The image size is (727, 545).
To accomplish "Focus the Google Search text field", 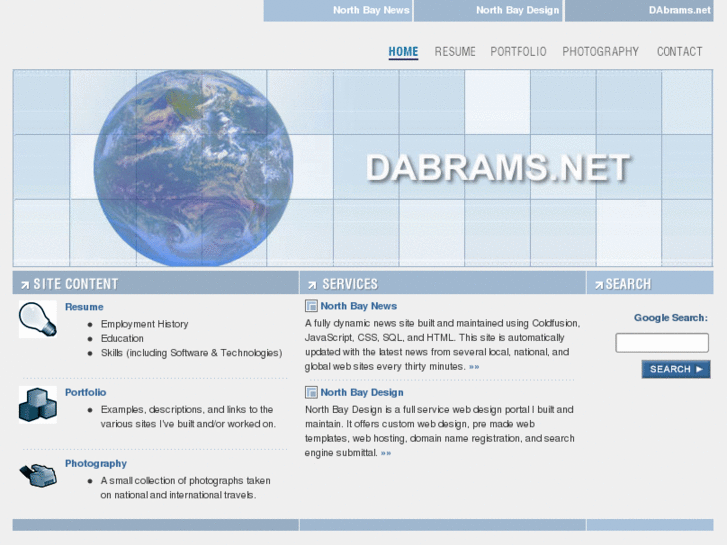I will (x=662, y=343).
